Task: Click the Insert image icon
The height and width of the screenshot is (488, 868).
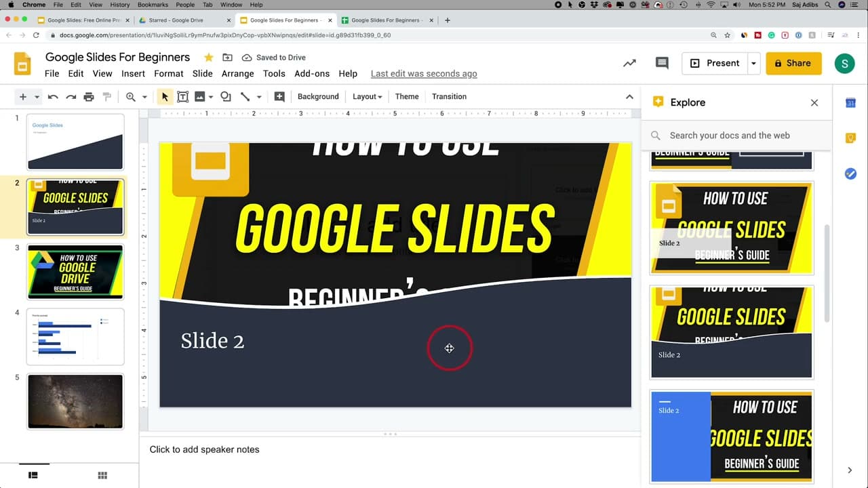Action: pos(200,97)
